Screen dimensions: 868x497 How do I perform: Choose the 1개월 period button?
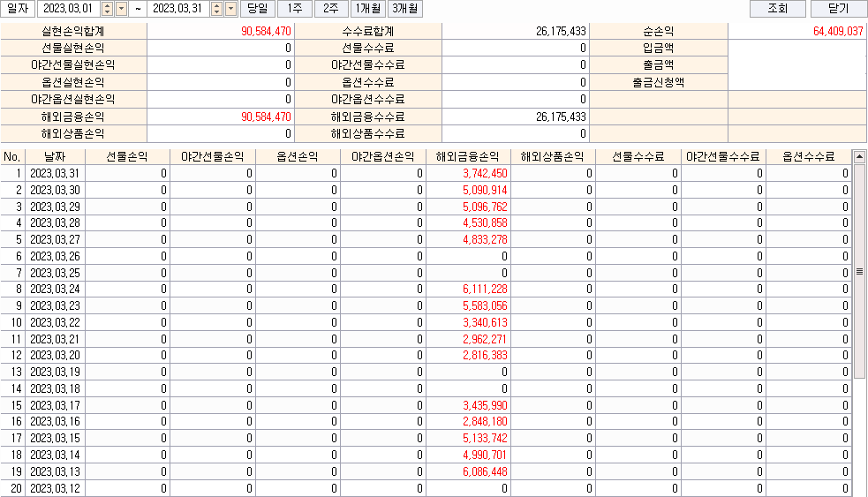366,9
